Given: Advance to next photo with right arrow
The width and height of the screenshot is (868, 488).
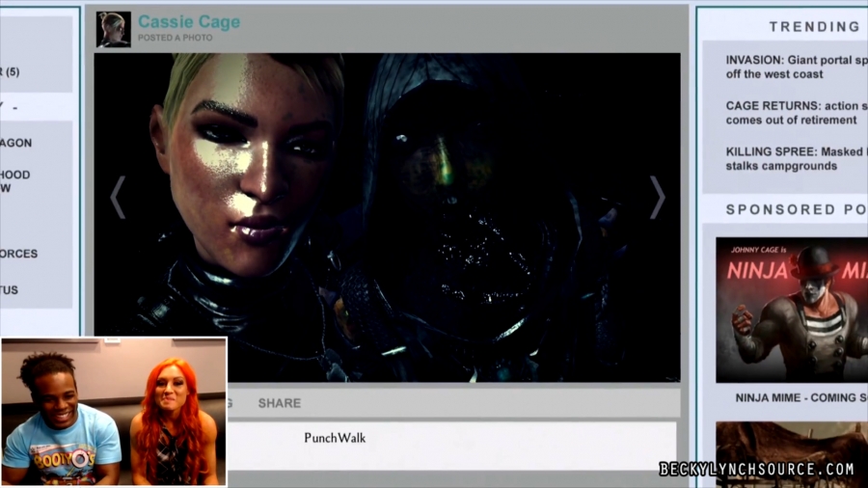Looking at the screenshot, I should click(657, 197).
